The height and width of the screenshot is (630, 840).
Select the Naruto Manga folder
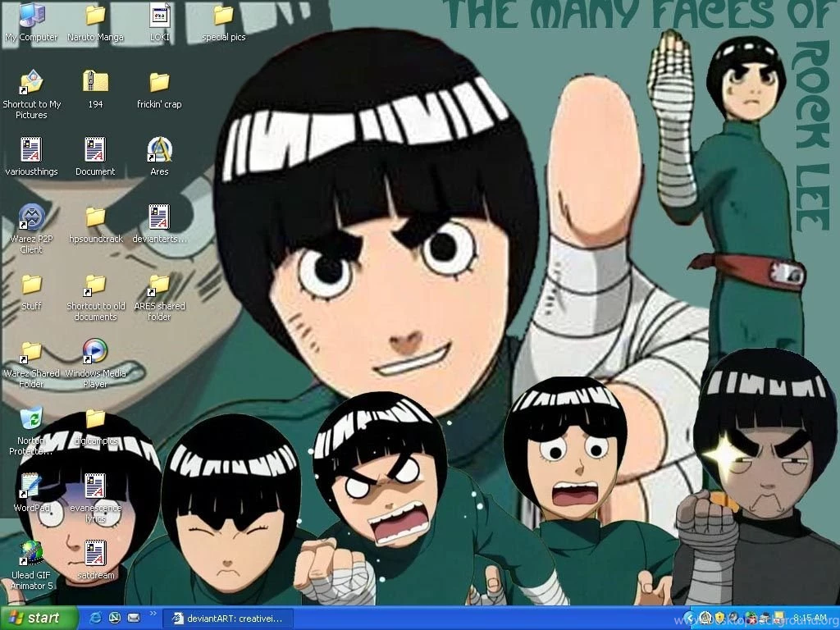(x=95, y=21)
